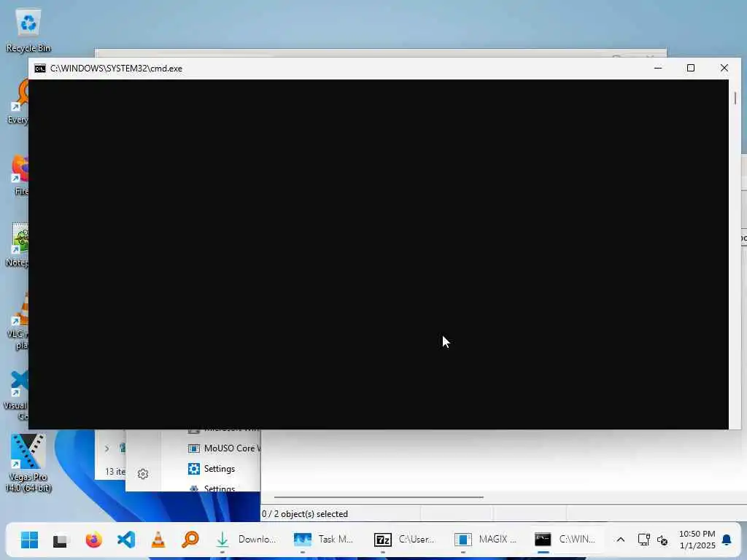This screenshot has height=560, width=747.
Task: Click the Downloads arrow taskbar icon
Action: point(222,540)
